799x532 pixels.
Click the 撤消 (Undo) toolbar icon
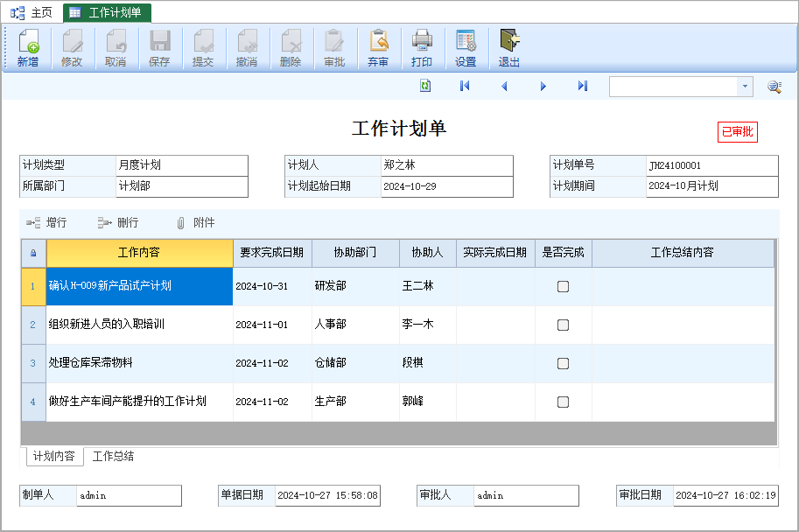click(247, 48)
